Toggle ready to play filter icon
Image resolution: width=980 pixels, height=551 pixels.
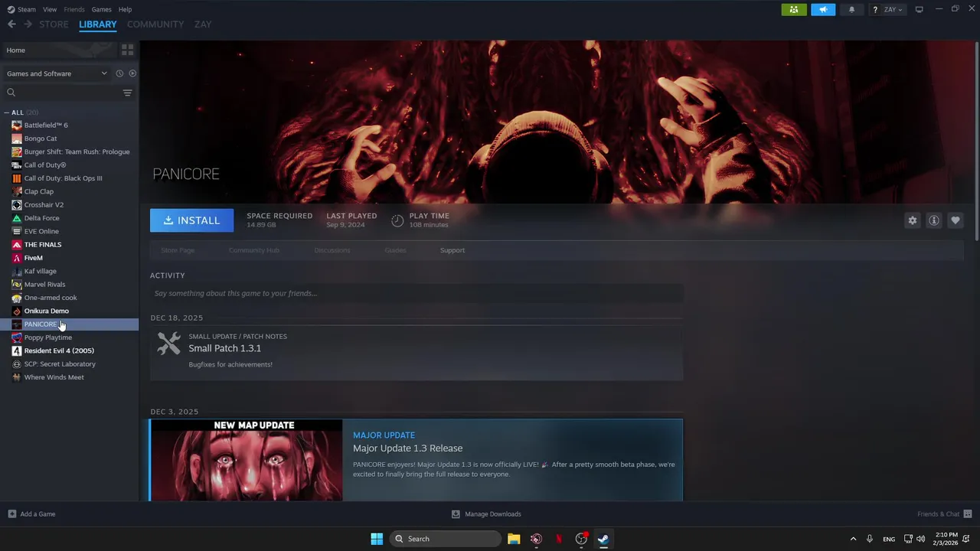tap(132, 73)
